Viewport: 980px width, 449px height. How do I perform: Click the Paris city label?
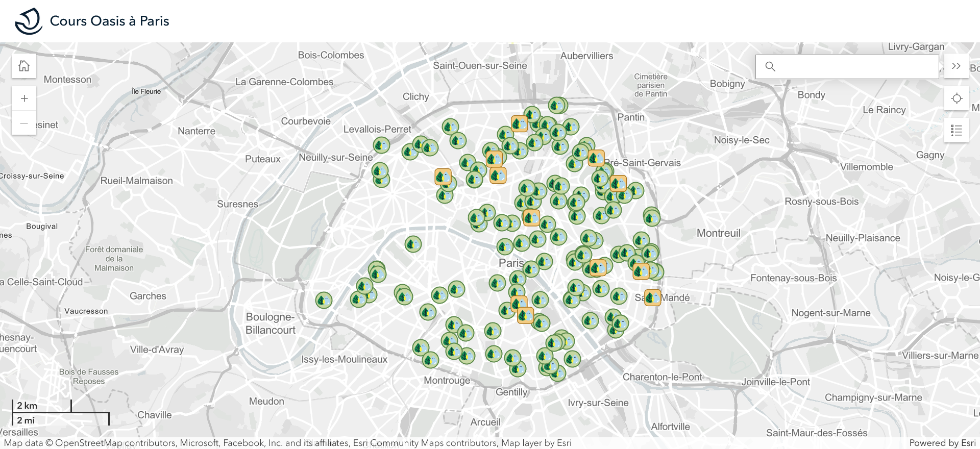tap(511, 263)
